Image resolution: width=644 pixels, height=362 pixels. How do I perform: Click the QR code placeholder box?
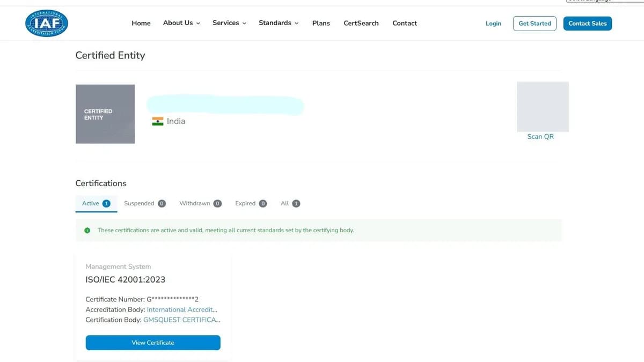click(543, 107)
